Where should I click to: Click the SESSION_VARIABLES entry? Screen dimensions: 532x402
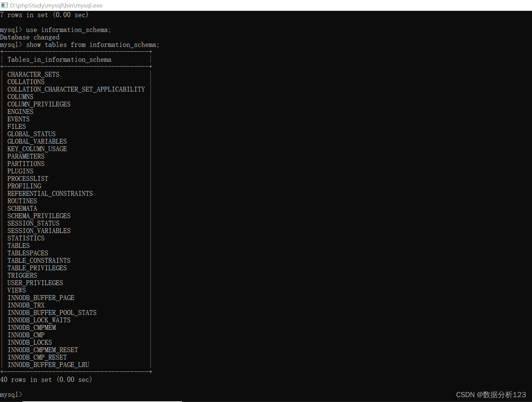point(39,231)
